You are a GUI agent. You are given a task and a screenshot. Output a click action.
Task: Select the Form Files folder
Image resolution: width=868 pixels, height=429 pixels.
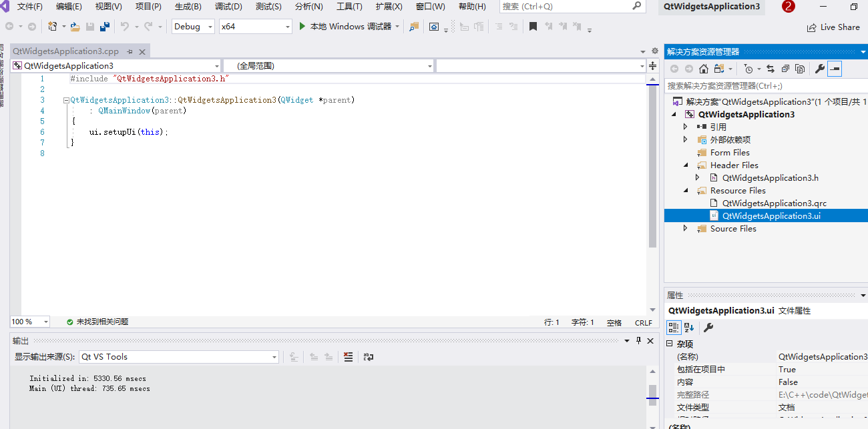pyautogui.click(x=730, y=152)
